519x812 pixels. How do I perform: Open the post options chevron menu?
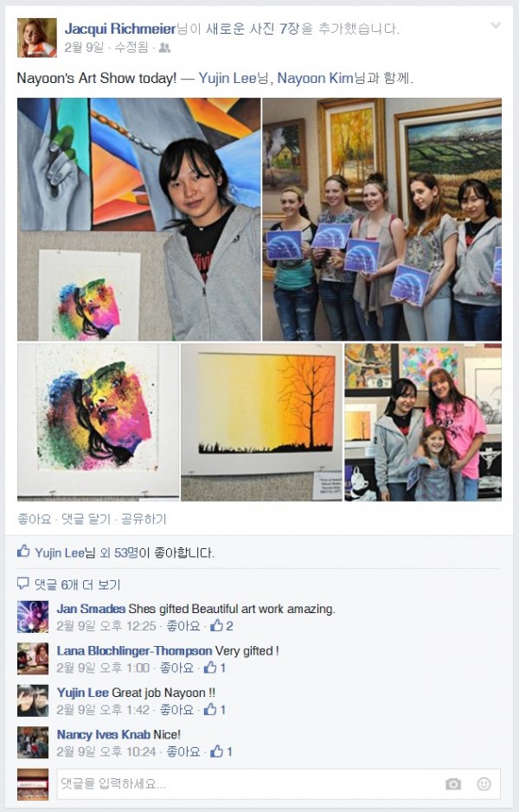pos(496,25)
